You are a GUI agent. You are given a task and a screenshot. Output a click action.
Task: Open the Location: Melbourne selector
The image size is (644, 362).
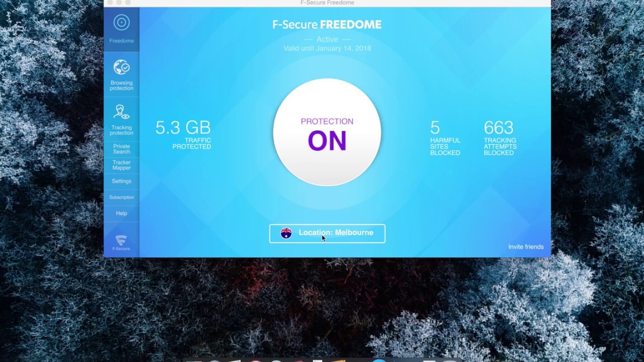pos(327,233)
